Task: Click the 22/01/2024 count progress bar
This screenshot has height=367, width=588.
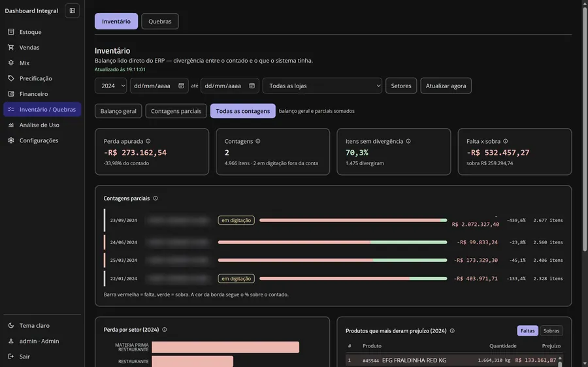Action: 353,279
